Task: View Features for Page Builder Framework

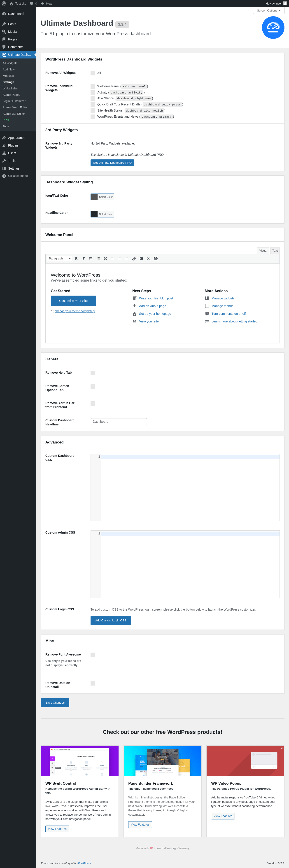Action: pyautogui.click(x=140, y=825)
